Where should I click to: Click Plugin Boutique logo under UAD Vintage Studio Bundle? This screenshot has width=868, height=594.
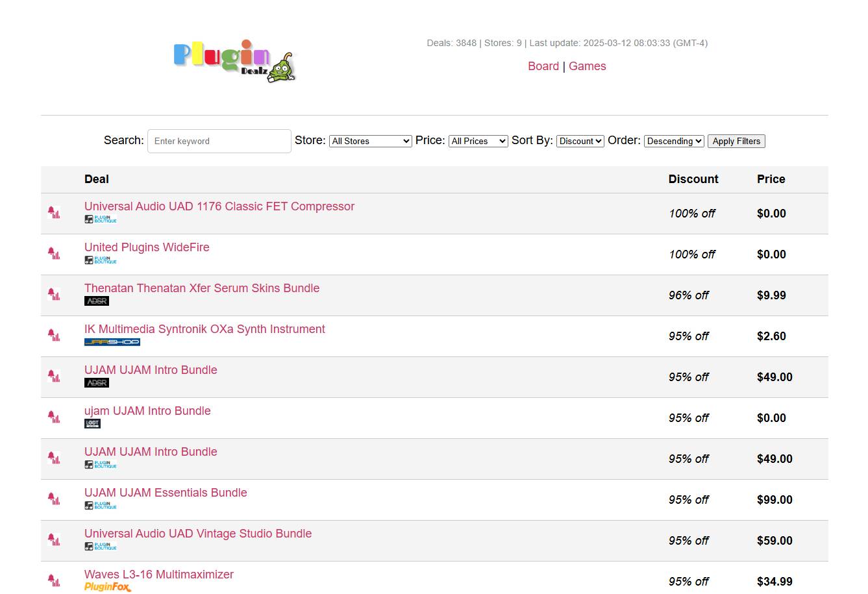[101, 547]
